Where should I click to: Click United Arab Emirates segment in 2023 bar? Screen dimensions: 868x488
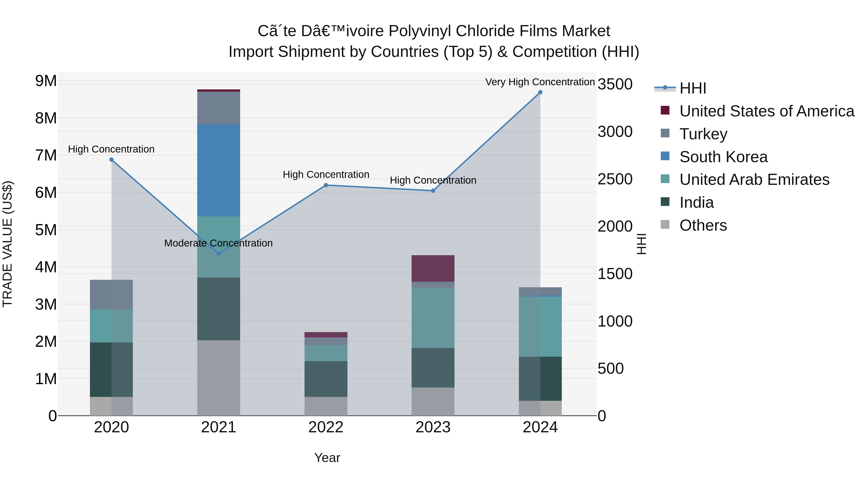tap(433, 318)
